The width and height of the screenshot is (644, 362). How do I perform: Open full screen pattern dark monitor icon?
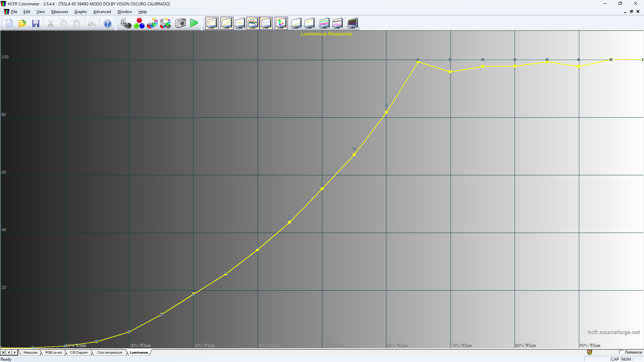(352, 23)
